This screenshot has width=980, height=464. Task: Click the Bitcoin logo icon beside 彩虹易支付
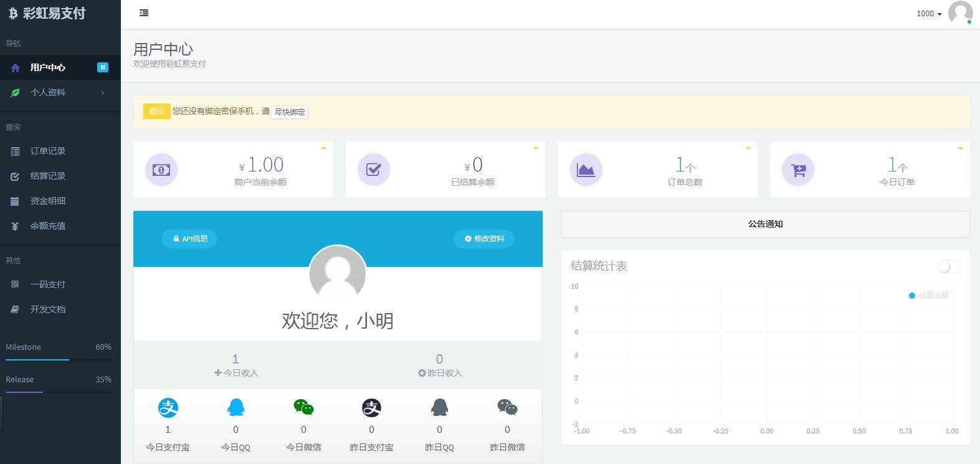click(x=13, y=14)
